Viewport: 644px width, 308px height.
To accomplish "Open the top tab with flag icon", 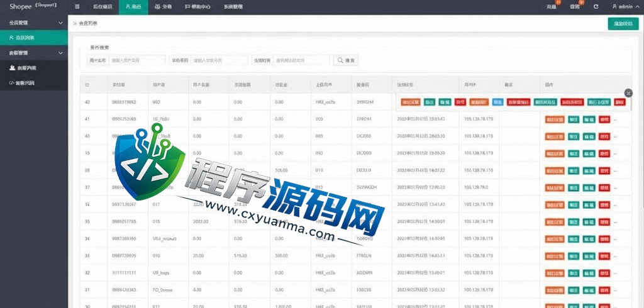I will pyautogui.click(x=197, y=7).
